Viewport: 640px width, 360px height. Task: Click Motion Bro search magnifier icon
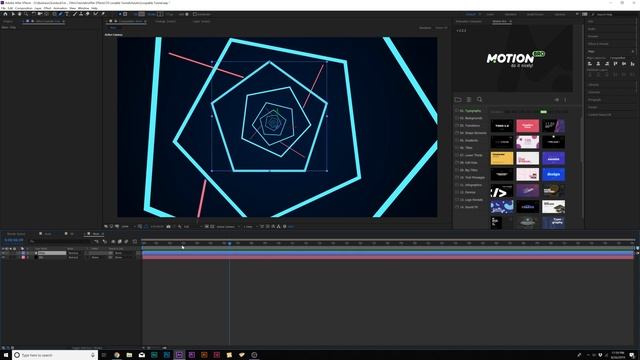point(479,100)
